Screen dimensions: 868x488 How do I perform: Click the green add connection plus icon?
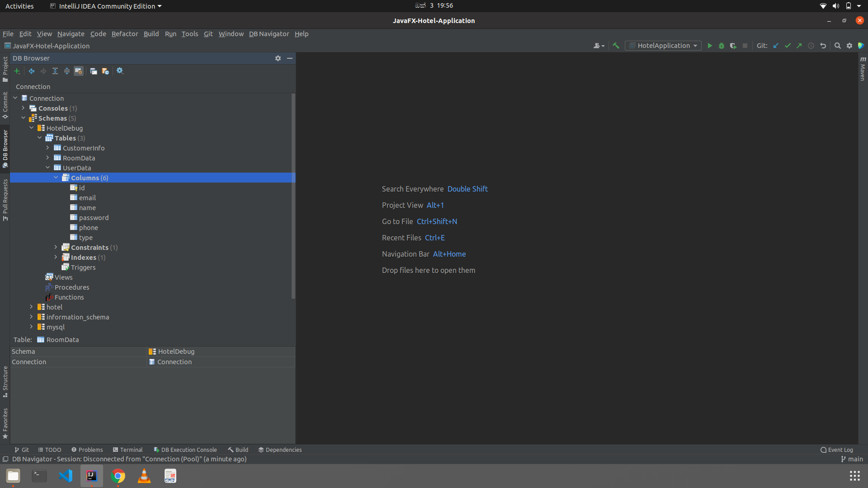pyautogui.click(x=17, y=71)
